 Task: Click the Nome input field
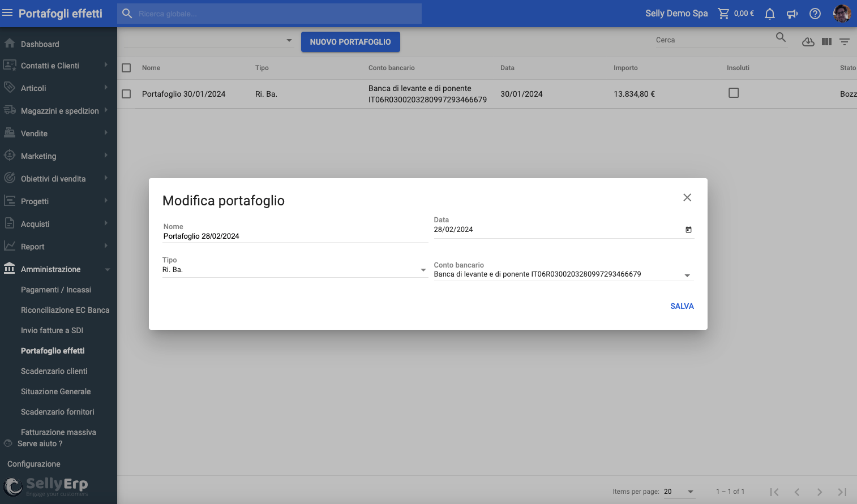294,236
